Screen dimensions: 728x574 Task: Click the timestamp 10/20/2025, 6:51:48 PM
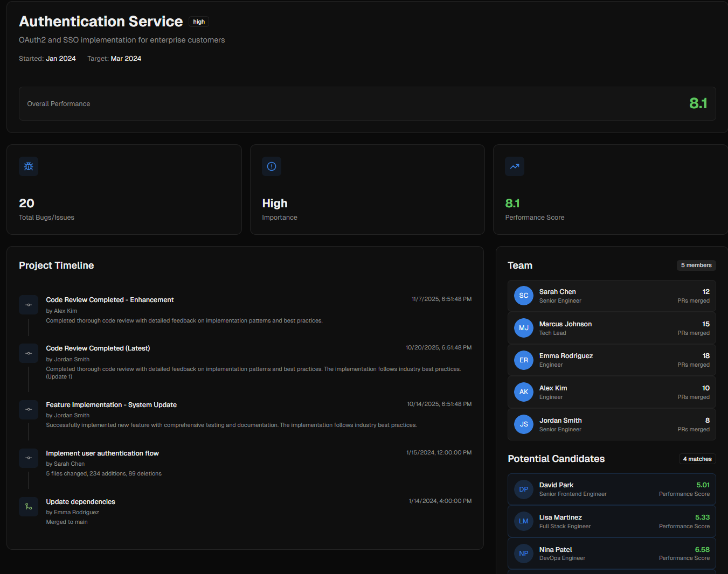[x=439, y=347]
